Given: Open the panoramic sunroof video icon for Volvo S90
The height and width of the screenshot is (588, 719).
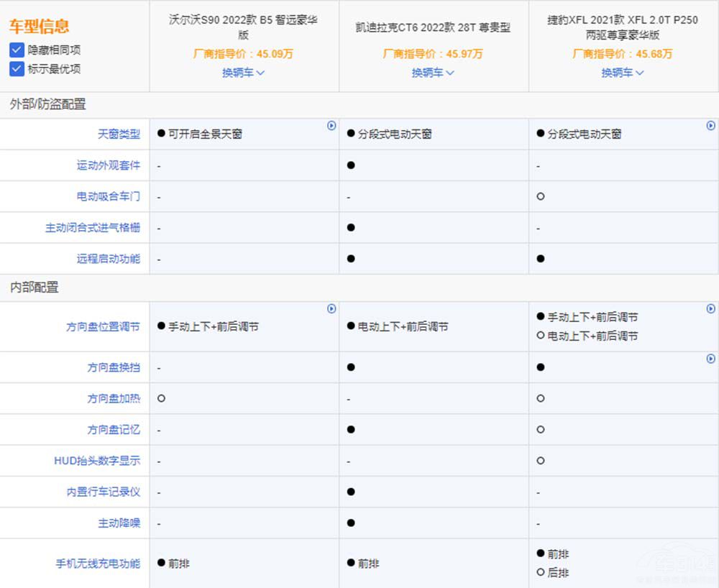Looking at the screenshot, I should pos(331,125).
